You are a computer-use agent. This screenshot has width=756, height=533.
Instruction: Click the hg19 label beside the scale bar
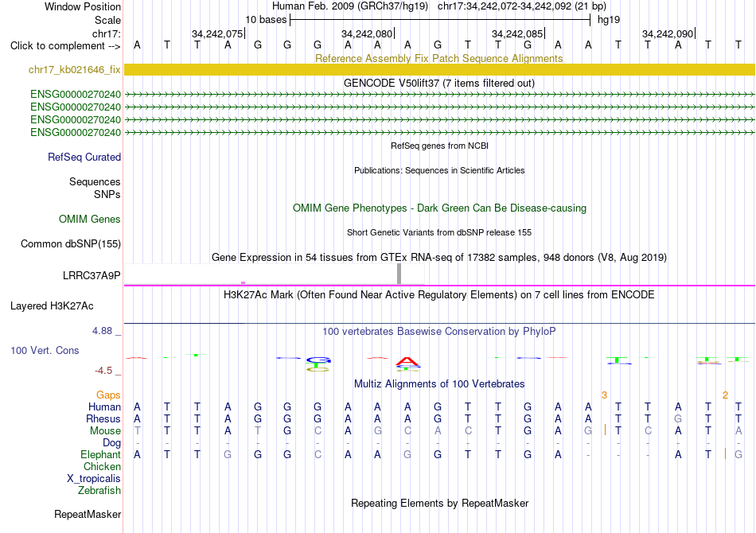(x=609, y=20)
